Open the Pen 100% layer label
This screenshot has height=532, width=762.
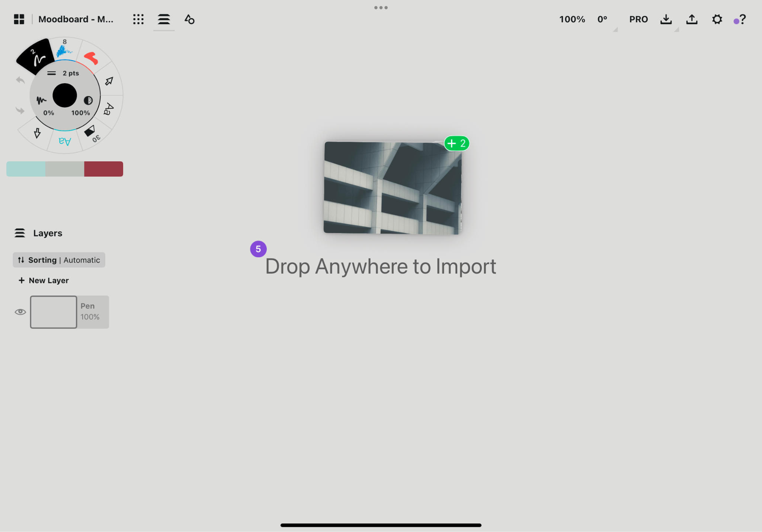click(90, 312)
